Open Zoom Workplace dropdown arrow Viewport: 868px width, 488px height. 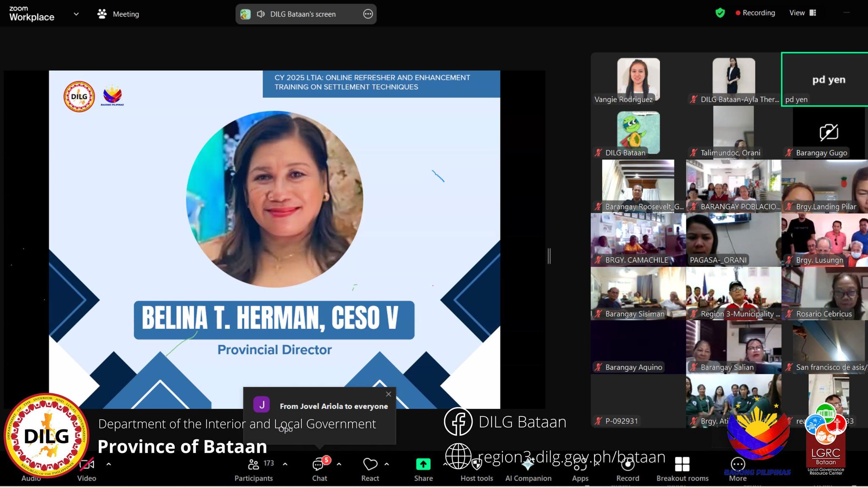(x=76, y=14)
